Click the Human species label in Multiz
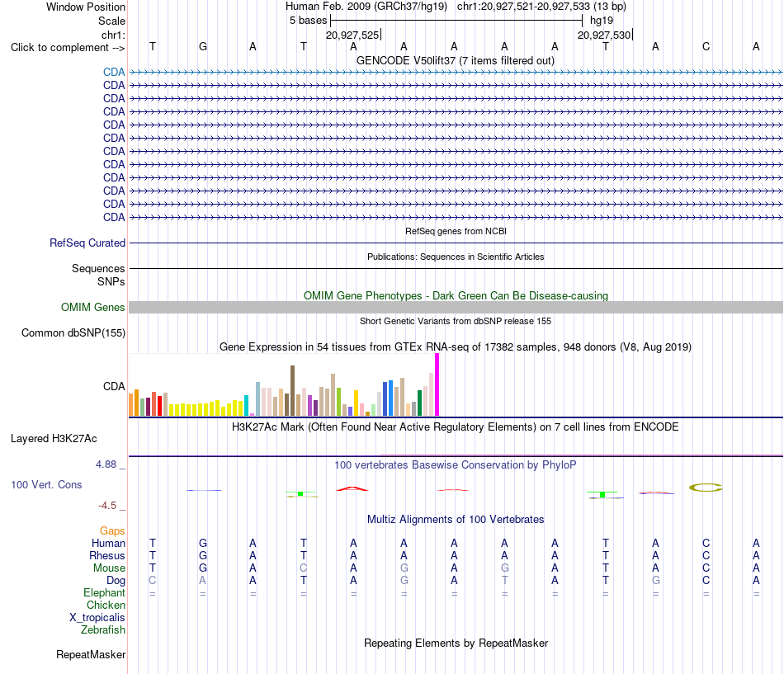Image resolution: width=784 pixels, height=674 pixels. (x=108, y=544)
